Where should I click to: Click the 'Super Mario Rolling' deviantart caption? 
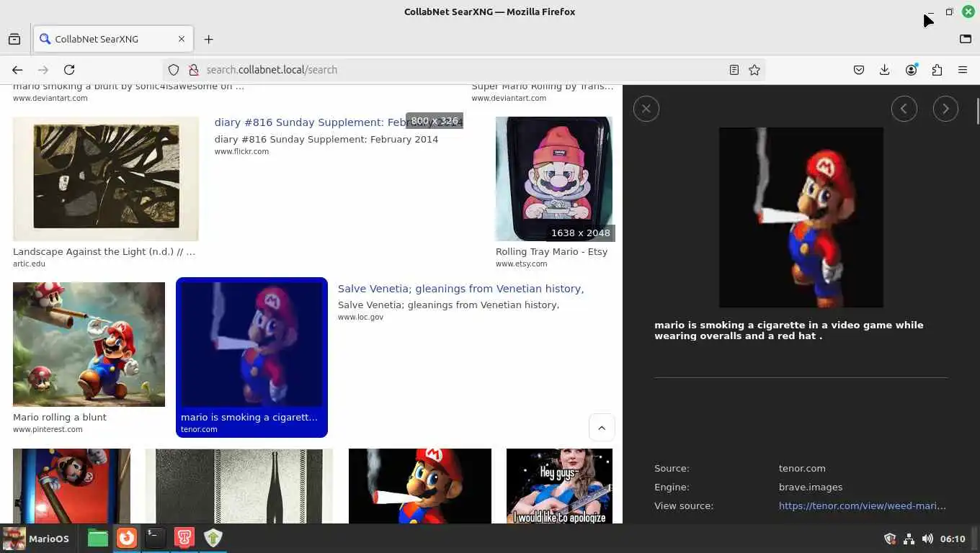click(542, 86)
